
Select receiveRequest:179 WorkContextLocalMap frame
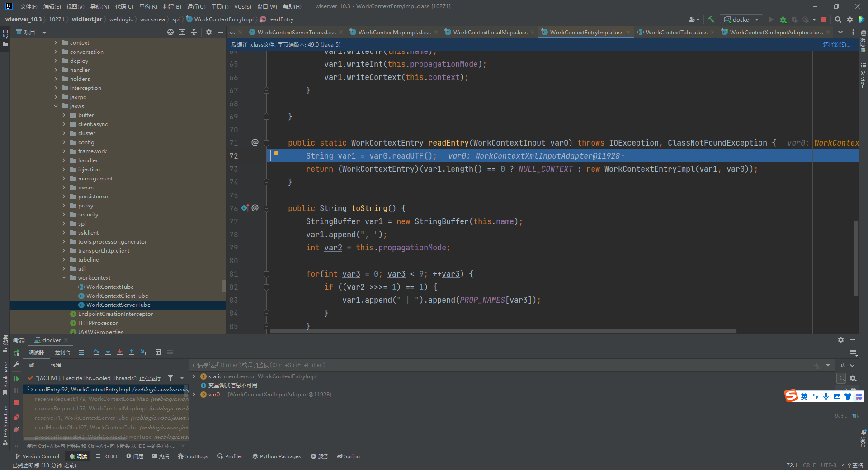[107, 399]
